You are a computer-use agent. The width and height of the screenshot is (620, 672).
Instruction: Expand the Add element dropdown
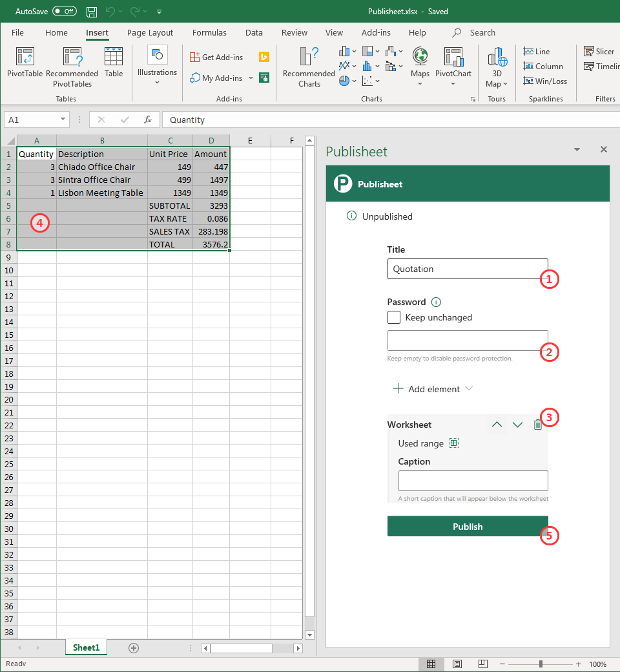pos(469,388)
